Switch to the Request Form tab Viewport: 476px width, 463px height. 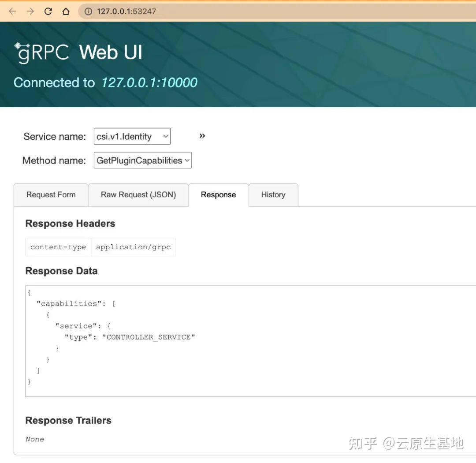(51, 195)
